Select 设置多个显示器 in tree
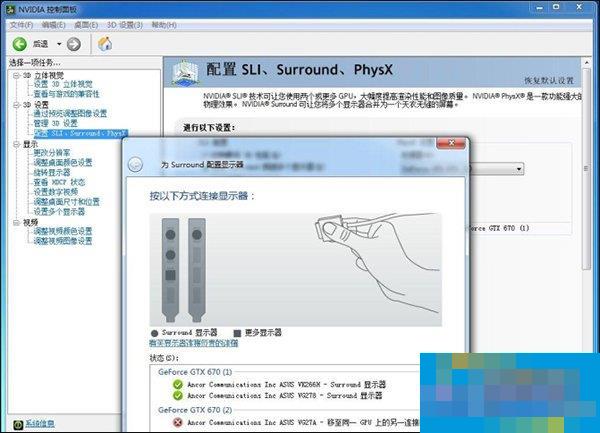 pyautogui.click(x=59, y=212)
